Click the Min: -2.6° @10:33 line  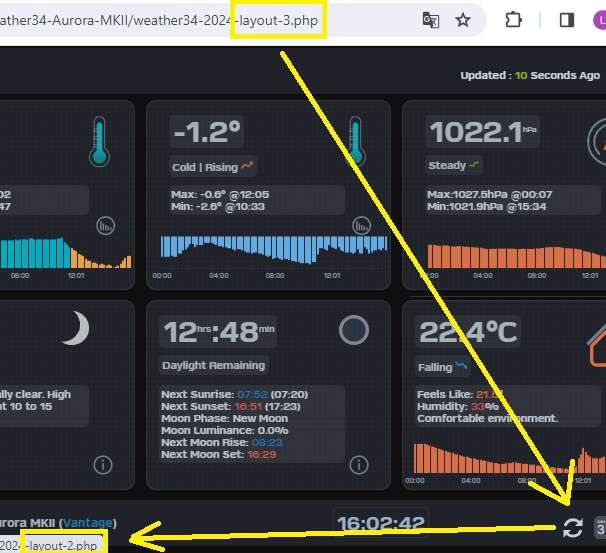tap(218, 207)
